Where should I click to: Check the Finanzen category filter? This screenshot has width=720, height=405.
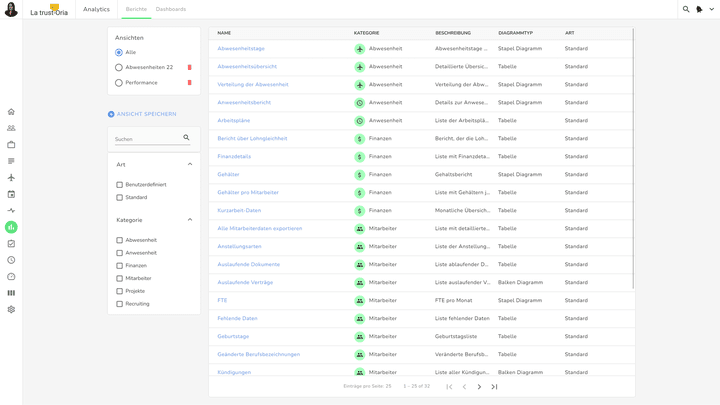click(120, 266)
